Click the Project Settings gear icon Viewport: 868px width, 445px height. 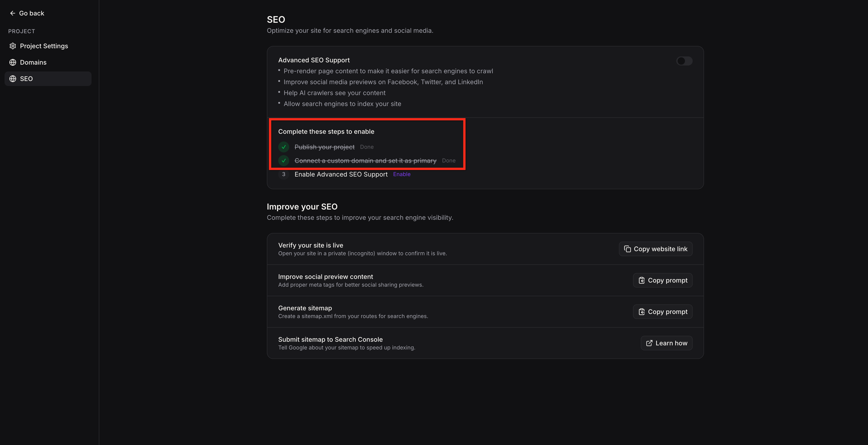coord(13,46)
